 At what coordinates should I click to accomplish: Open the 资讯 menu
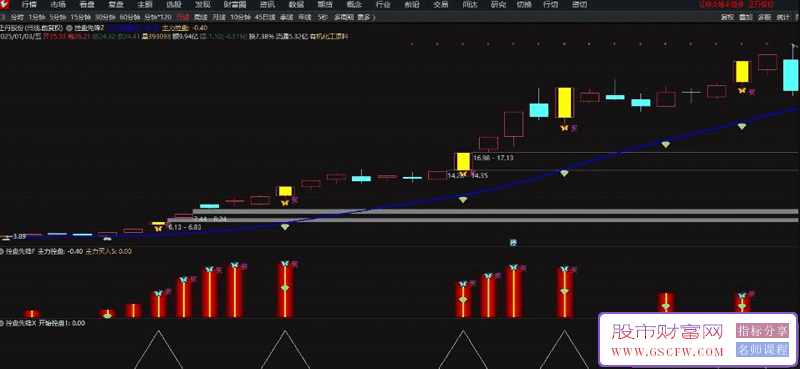pyautogui.click(x=267, y=5)
